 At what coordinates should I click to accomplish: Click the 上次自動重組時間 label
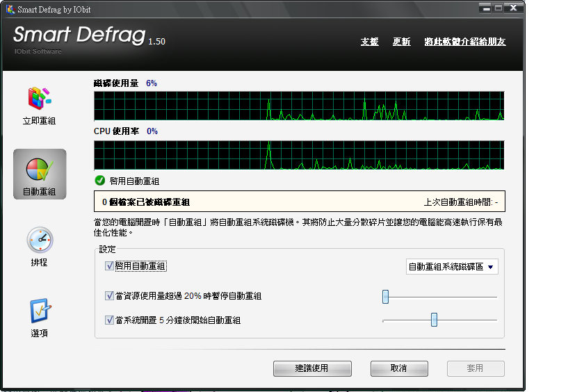pyautogui.click(x=461, y=202)
